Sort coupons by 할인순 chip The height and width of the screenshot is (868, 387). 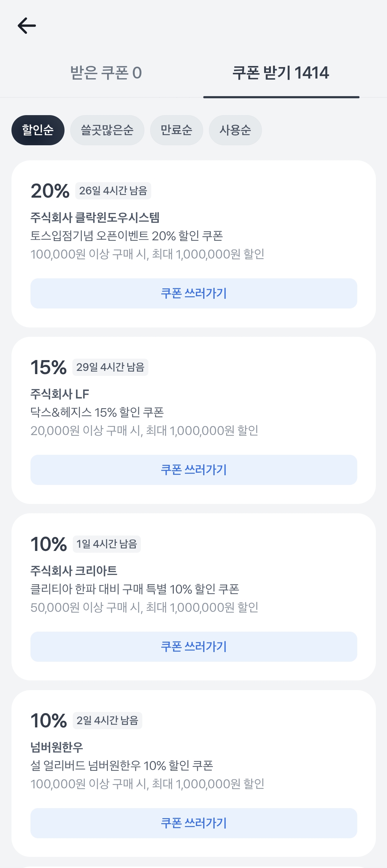(x=38, y=130)
